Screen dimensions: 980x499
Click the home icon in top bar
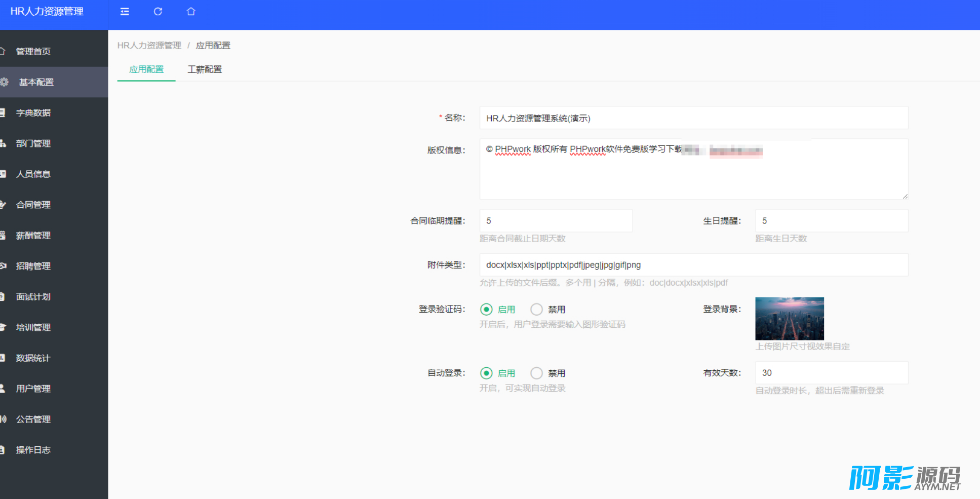pos(191,12)
